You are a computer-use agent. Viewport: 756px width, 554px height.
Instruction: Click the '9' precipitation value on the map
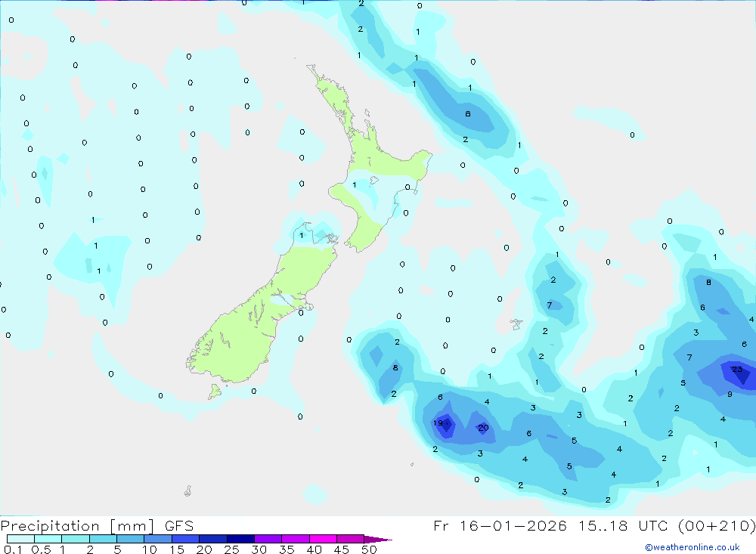click(x=730, y=394)
